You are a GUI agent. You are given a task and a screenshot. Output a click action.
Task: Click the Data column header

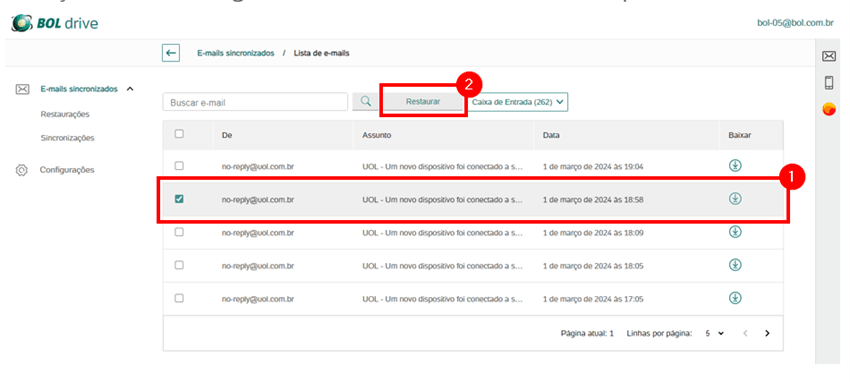coord(551,135)
